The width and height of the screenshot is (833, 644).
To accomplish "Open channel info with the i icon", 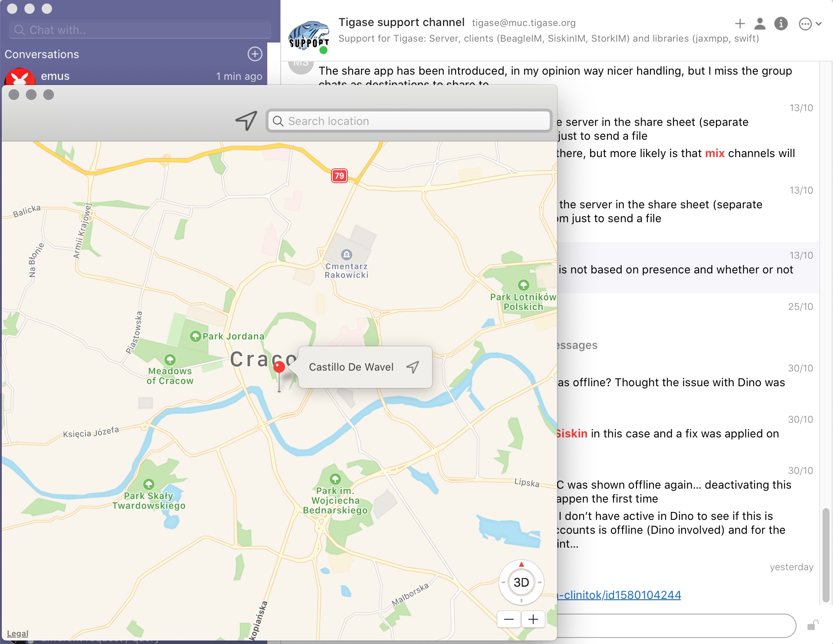I will click(x=781, y=23).
